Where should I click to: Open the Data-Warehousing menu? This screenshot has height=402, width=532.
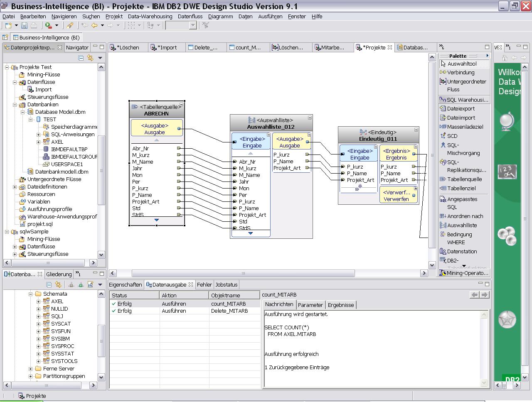pos(150,17)
